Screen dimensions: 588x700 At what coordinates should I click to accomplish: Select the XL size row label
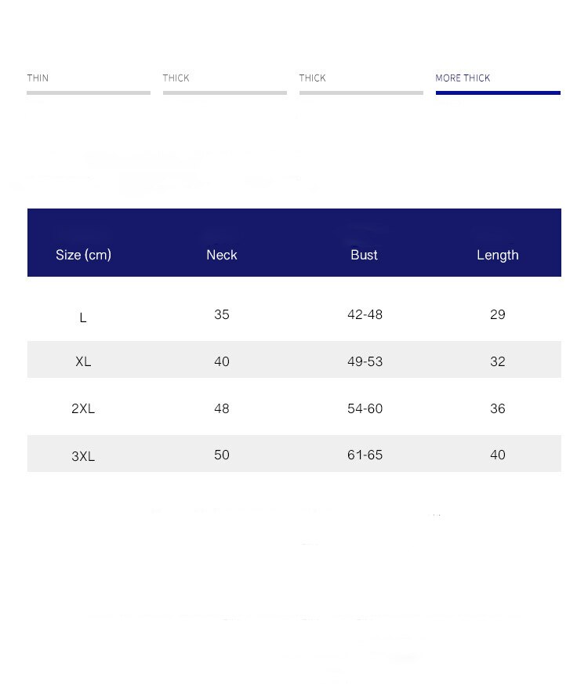coord(83,361)
